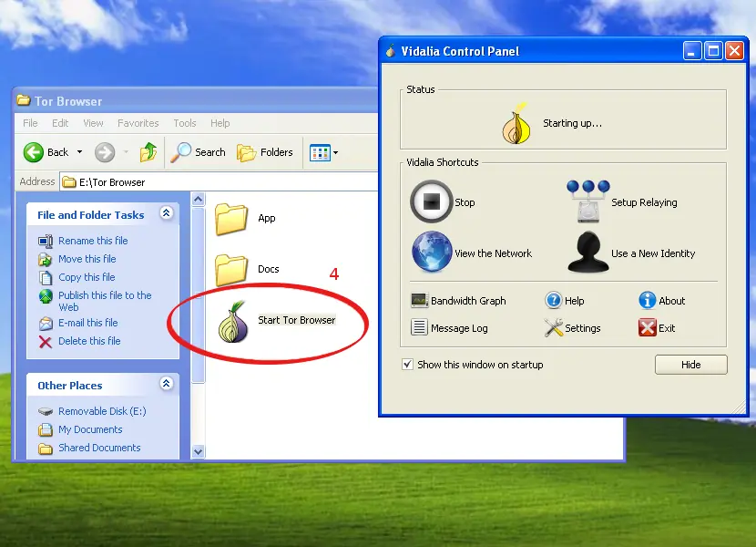This screenshot has width=756, height=547.
Task: Open the Help menu in Explorer menu bar
Action: click(220, 123)
